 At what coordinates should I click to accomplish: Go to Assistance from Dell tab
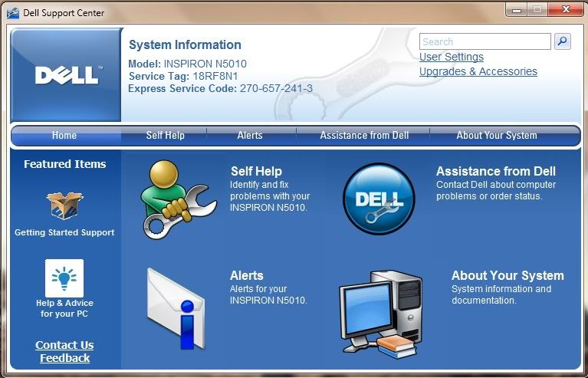(364, 136)
